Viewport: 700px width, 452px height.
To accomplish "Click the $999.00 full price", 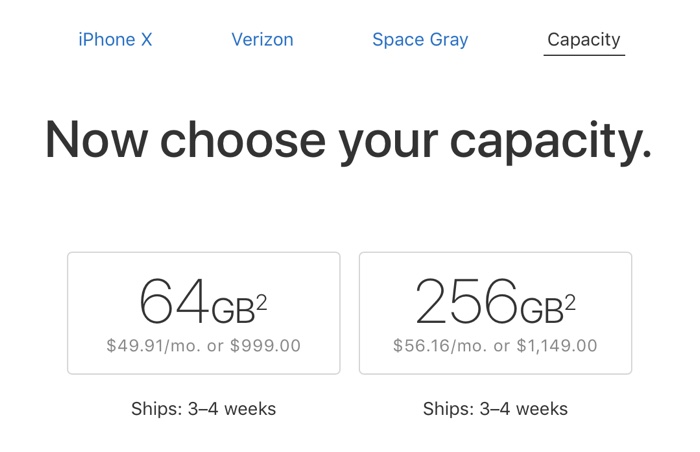I will 265,346.
